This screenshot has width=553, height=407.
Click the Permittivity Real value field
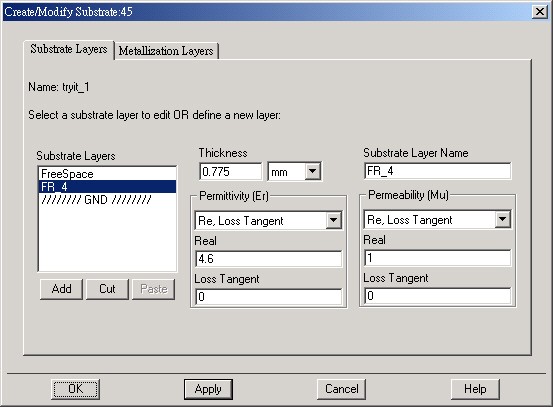[x=268, y=259]
